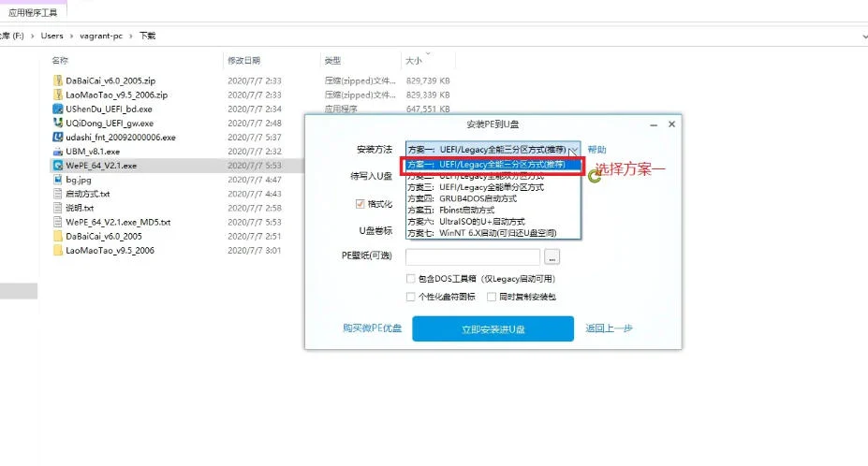868x466 pixels.
Task: Toggle the 个性化盘符图标 checkbox
Action: coord(411,297)
